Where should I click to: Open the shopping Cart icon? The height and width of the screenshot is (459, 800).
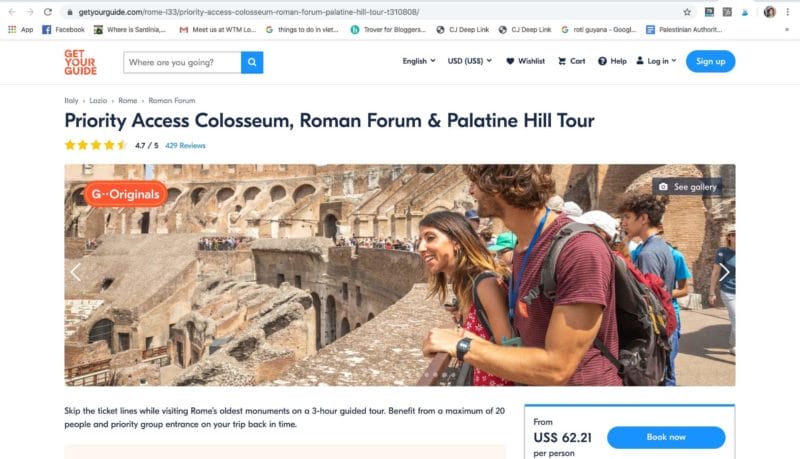tap(562, 61)
